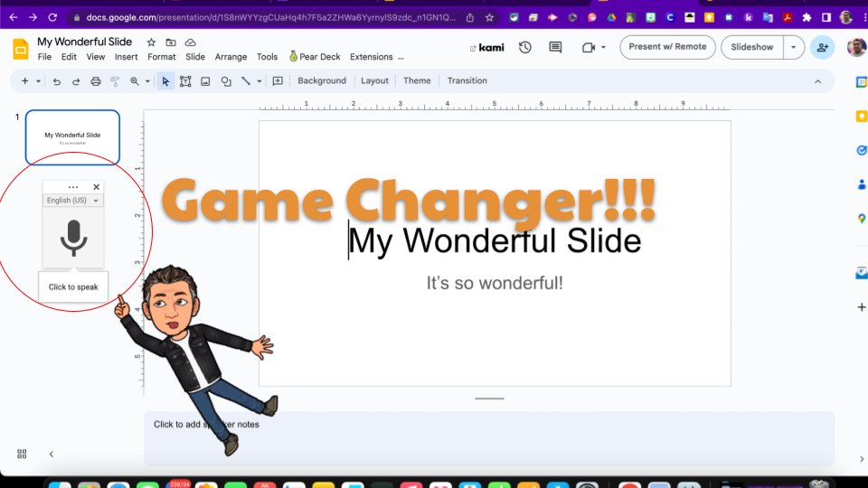Hide the menus with chevron up
The image size is (868, 488).
(x=817, y=81)
